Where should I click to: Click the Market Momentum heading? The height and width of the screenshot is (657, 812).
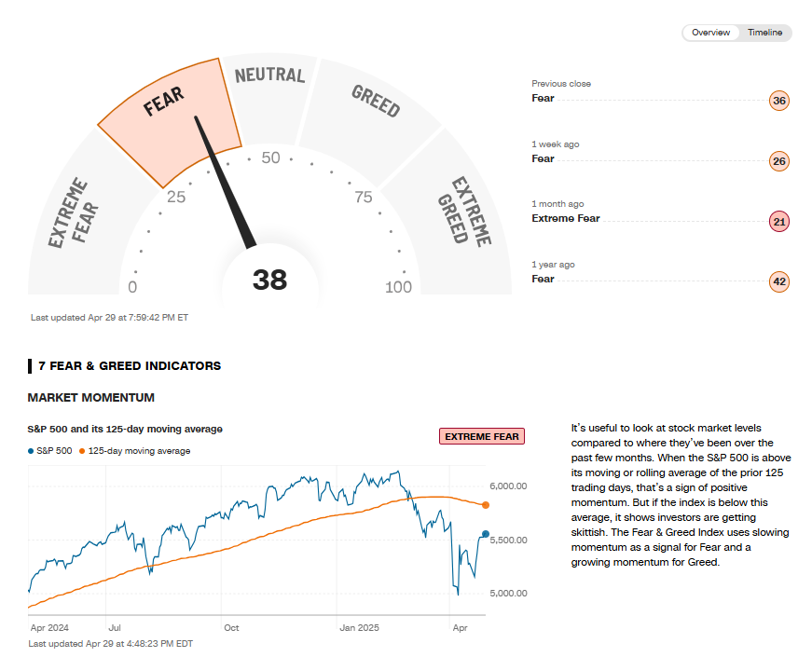coord(91,398)
